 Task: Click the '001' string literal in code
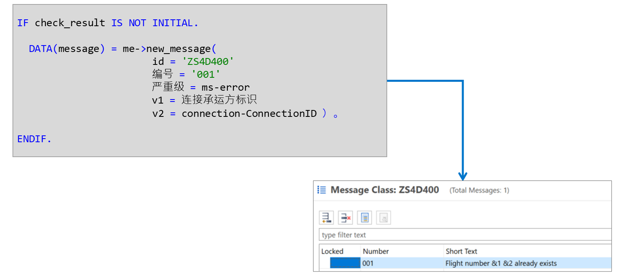click(206, 75)
